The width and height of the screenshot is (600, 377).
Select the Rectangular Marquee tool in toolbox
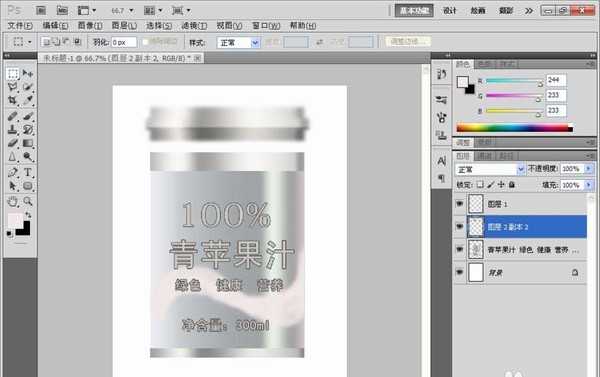[13, 73]
